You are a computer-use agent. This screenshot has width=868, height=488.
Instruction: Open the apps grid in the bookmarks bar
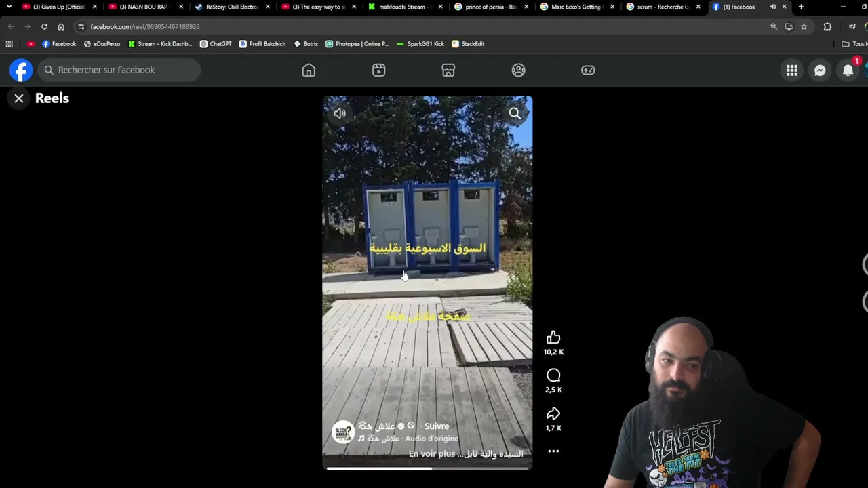(x=9, y=44)
